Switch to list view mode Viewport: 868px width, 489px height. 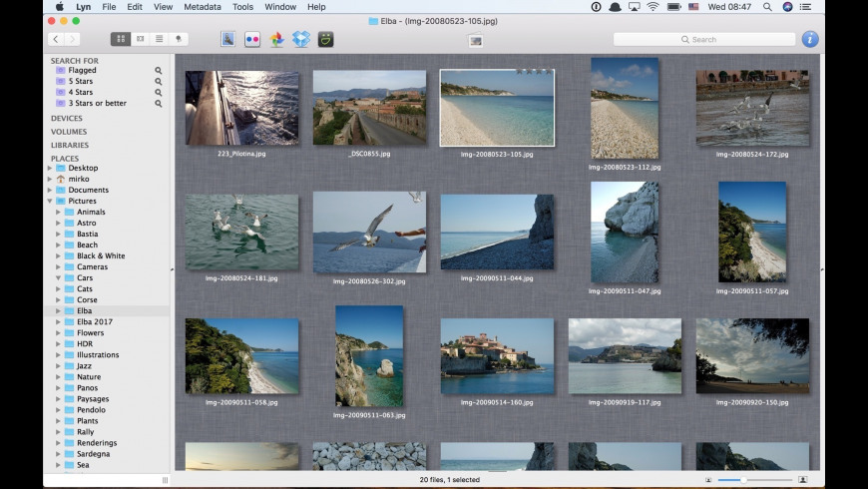160,39
